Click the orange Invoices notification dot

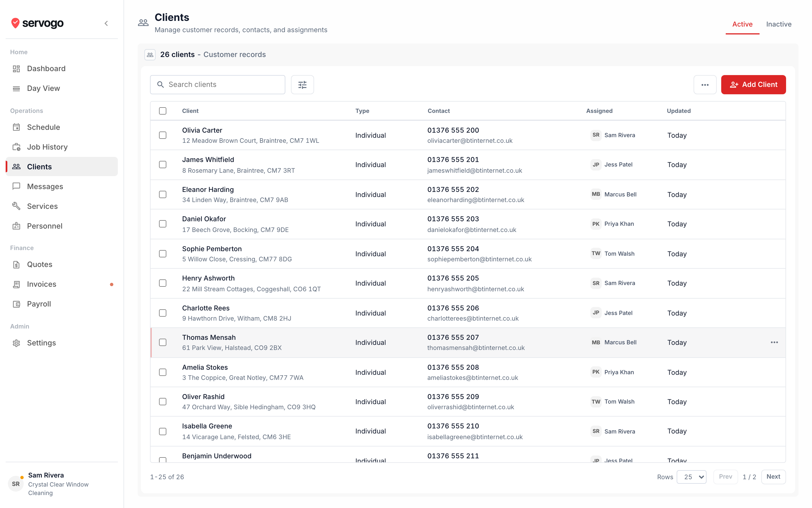[x=112, y=284]
